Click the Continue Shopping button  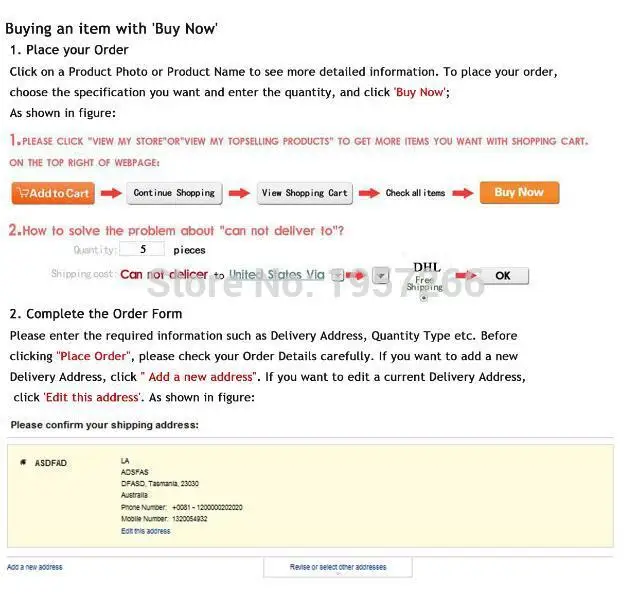[174, 193]
